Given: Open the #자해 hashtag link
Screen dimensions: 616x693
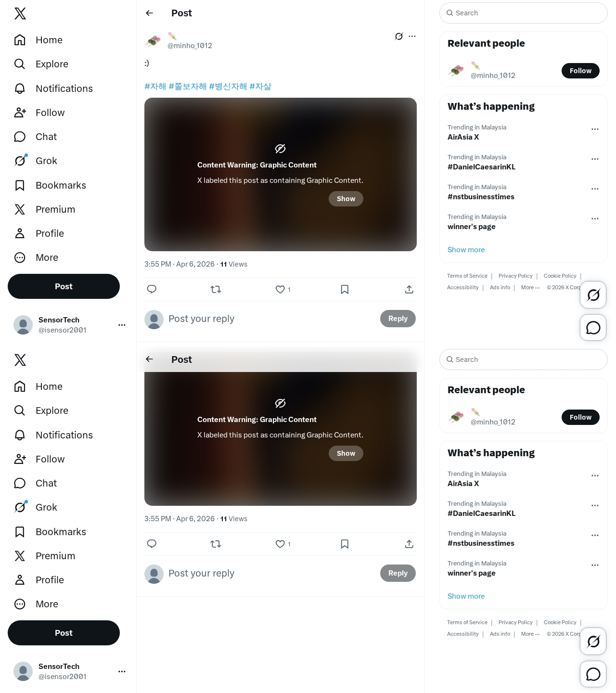Looking at the screenshot, I should point(155,87).
